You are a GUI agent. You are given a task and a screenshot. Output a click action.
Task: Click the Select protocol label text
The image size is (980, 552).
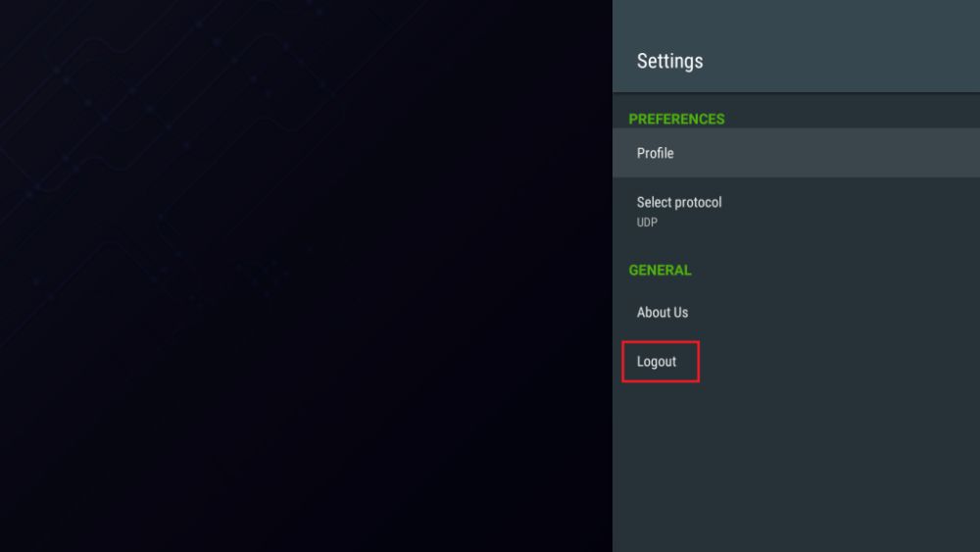(x=679, y=202)
